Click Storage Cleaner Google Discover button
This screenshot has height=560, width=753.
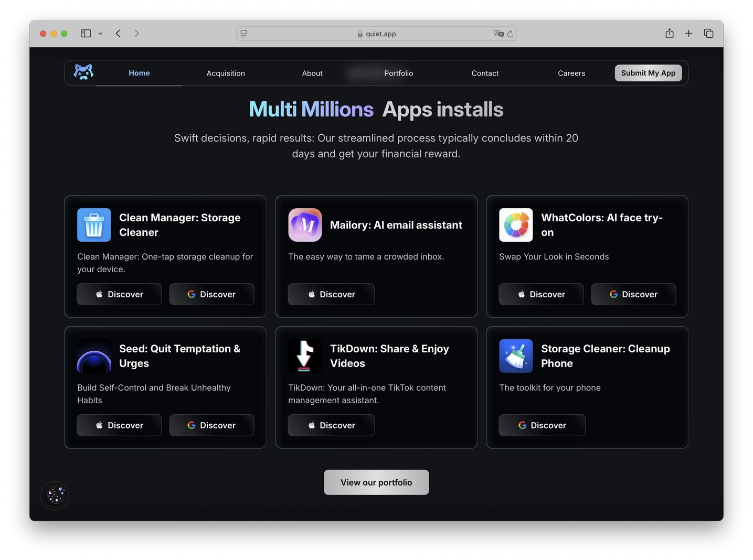pyautogui.click(x=542, y=425)
